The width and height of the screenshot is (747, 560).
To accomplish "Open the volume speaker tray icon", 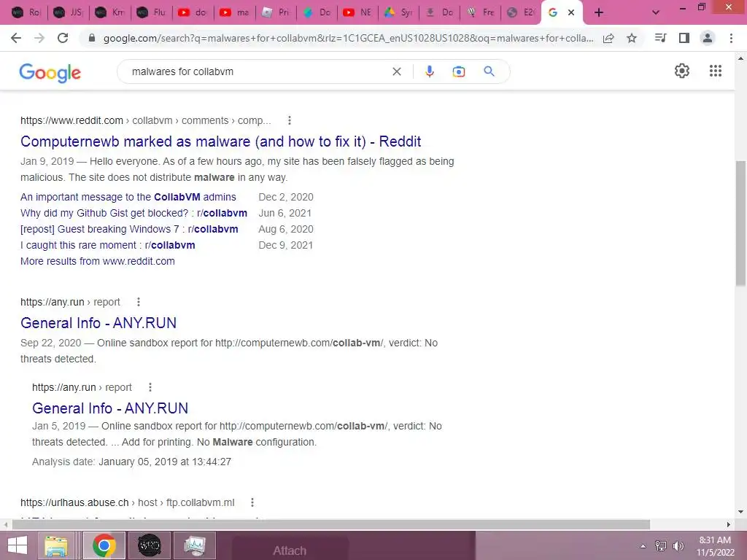I will point(678,546).
